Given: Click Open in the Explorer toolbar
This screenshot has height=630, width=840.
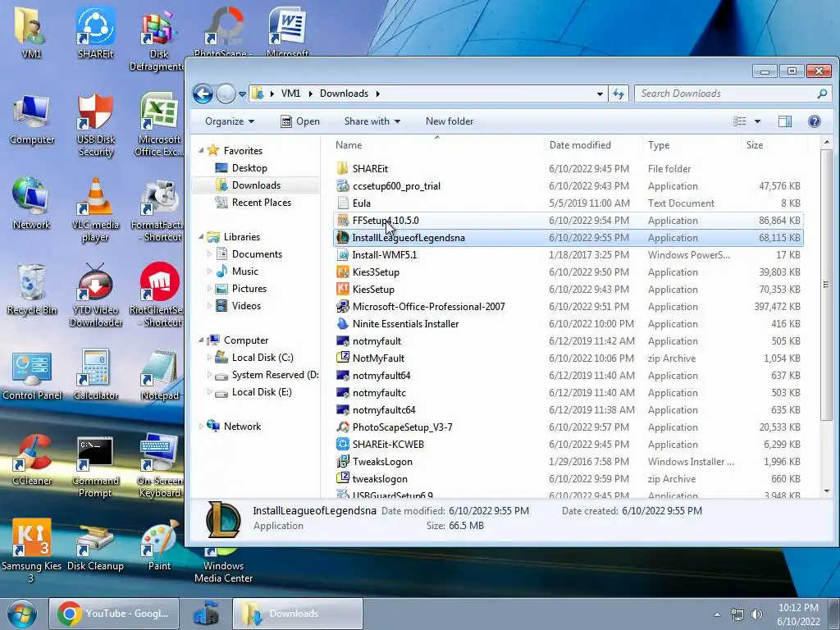Looking at the screenshot, I should (300, 121).
